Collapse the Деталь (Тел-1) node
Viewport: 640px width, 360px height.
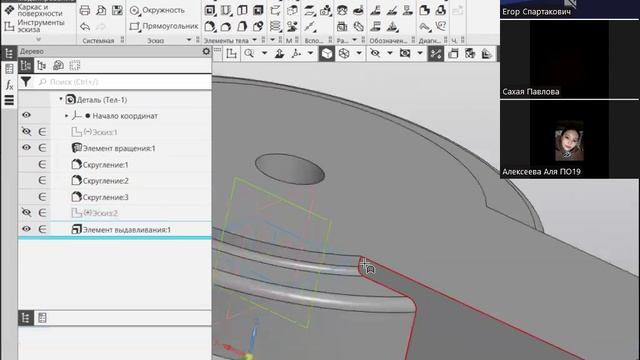[61, 99]
